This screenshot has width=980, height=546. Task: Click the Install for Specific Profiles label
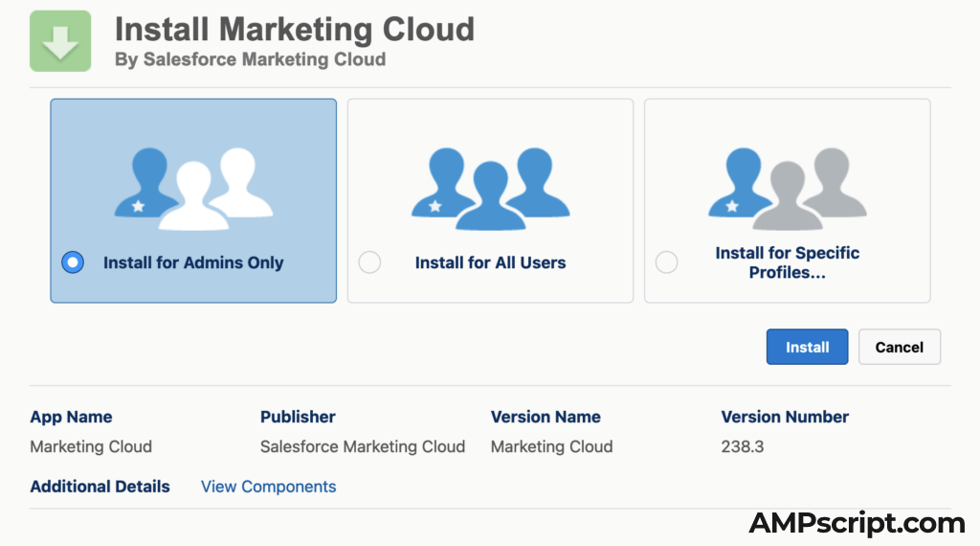[788, 262]
